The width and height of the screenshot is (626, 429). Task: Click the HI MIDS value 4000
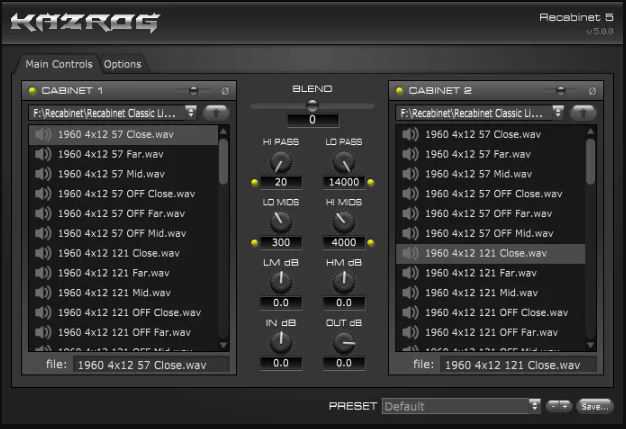click(344, 242)
